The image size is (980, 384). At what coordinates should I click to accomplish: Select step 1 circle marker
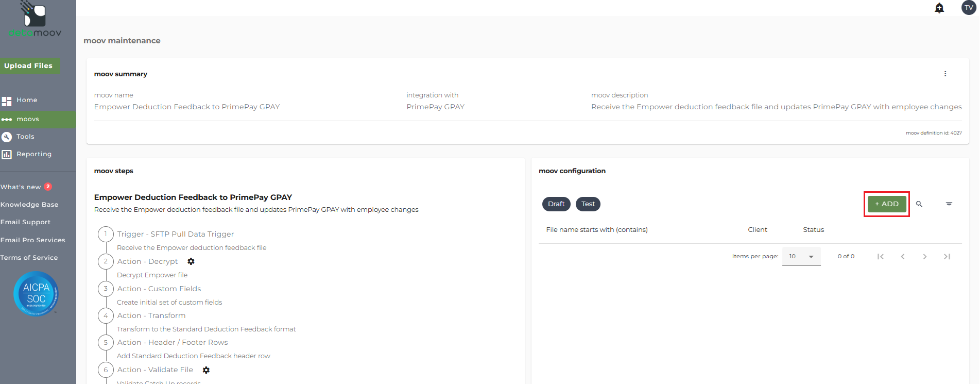pos(106,234)
